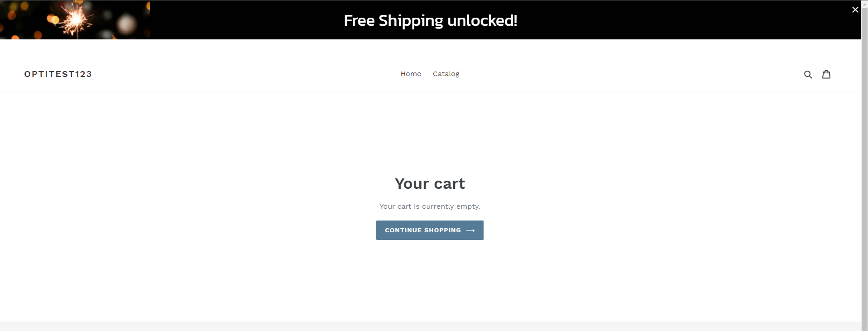Image resolution: width=868 pixels, height=331 pixels.
Task: Click the sparkler image in banner
Action: tap(75, 20)
